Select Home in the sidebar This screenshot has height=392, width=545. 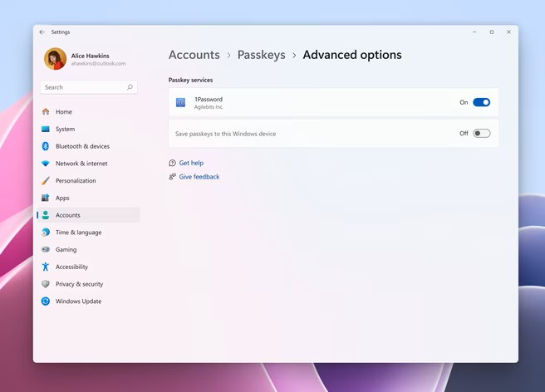point(63,112)
